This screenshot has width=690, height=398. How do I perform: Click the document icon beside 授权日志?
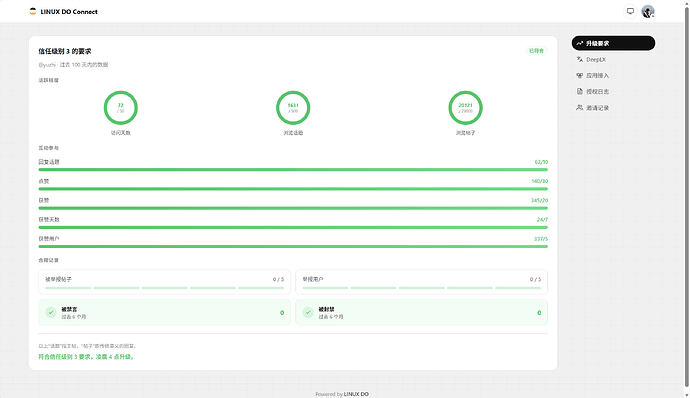[580, 92]
